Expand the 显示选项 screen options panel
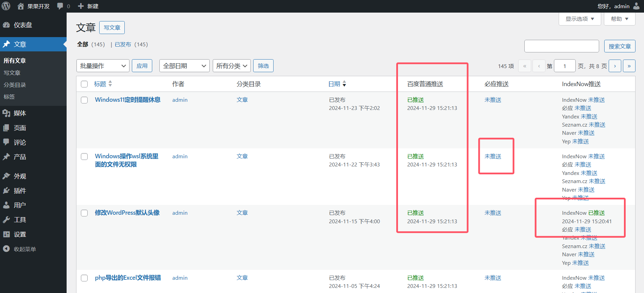Viewport: 644px width, 293px height. click(580, 19)
